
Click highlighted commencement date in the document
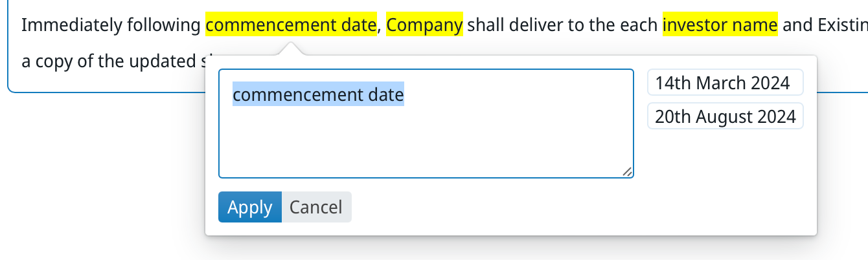(291, 25)
